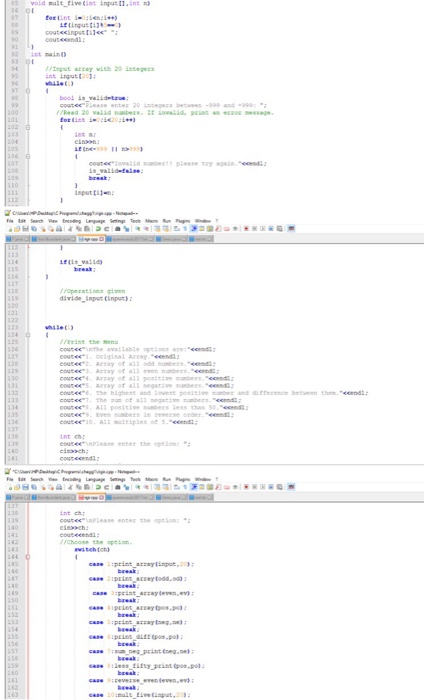Collapse the if block fold at line 106
425x700 pixels.
(x=28, y=156)
